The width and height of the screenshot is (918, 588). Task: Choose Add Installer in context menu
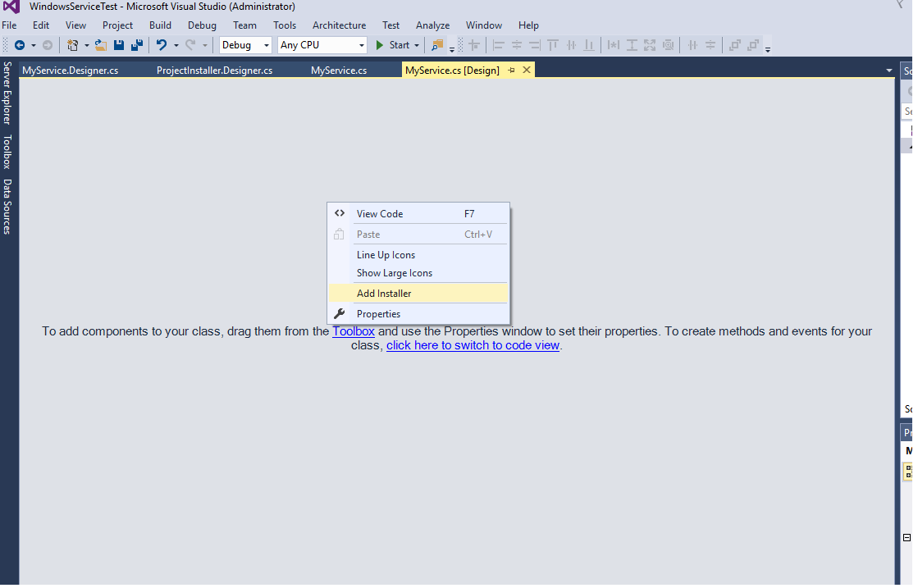tap(418, 294)
